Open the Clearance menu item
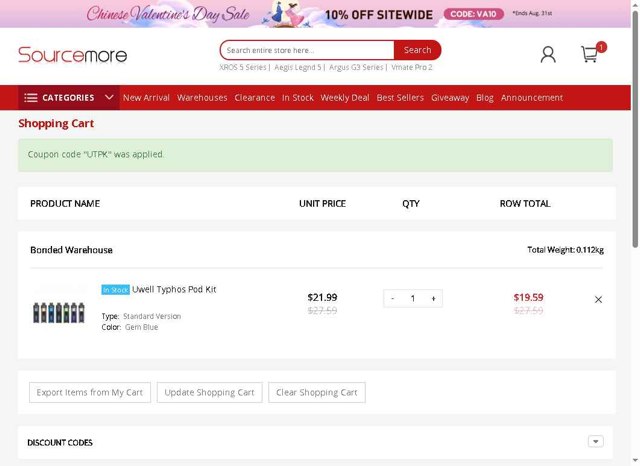 click(255, 98)
